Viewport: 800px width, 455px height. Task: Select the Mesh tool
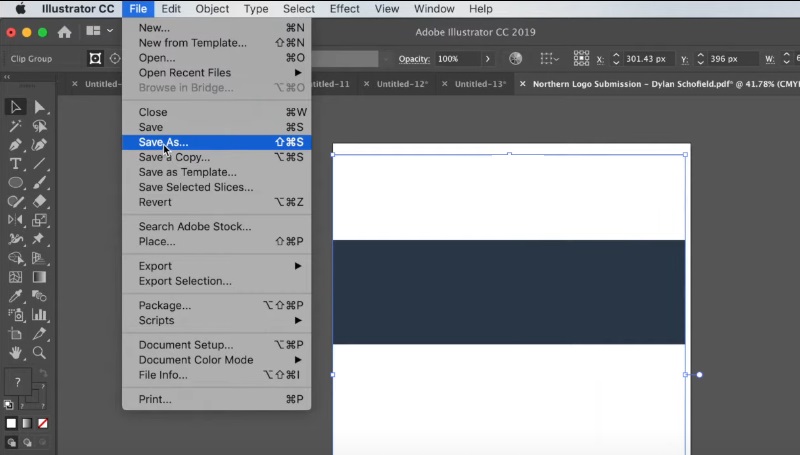15,277
